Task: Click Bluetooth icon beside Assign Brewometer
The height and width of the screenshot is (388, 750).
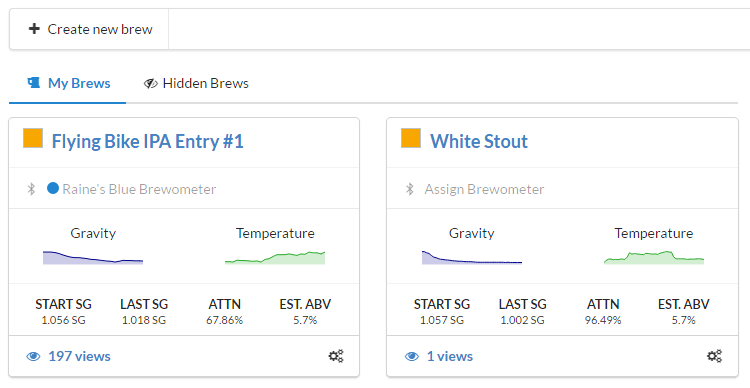Action: [410, 189]
